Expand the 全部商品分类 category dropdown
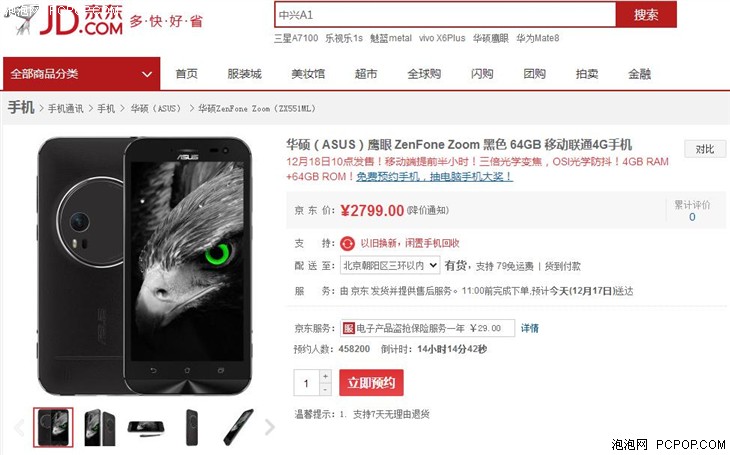730x455 pixels. tap(81, 74)
